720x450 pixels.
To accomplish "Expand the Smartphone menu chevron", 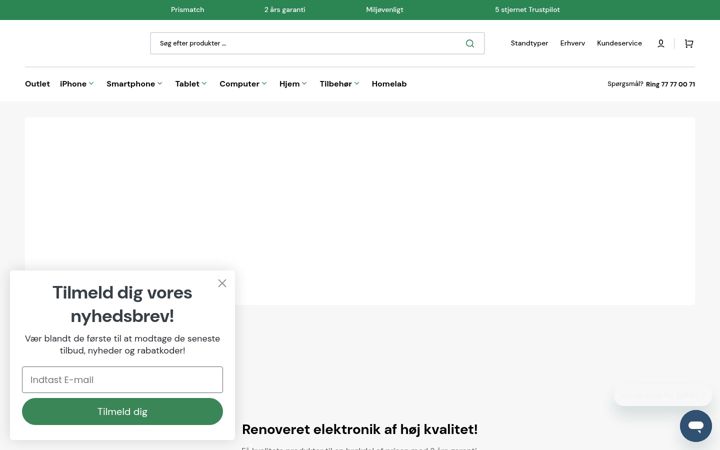I will (x=160, y=84).
